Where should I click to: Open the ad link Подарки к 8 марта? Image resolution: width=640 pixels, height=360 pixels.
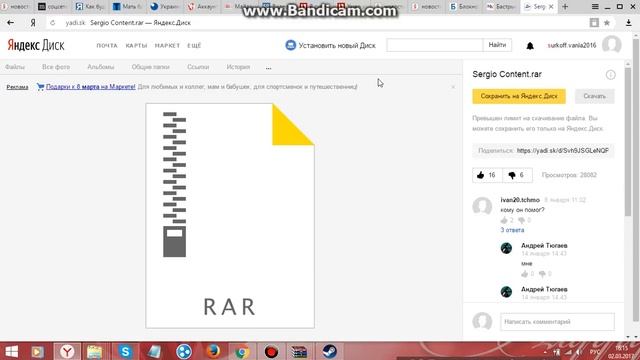[90, 87]
